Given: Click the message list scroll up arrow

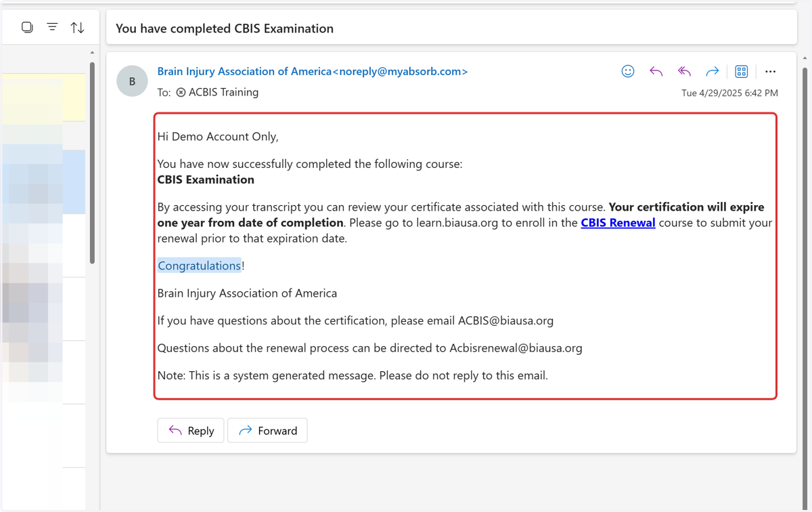Looking at the screenshot, I should click(92, 52).
